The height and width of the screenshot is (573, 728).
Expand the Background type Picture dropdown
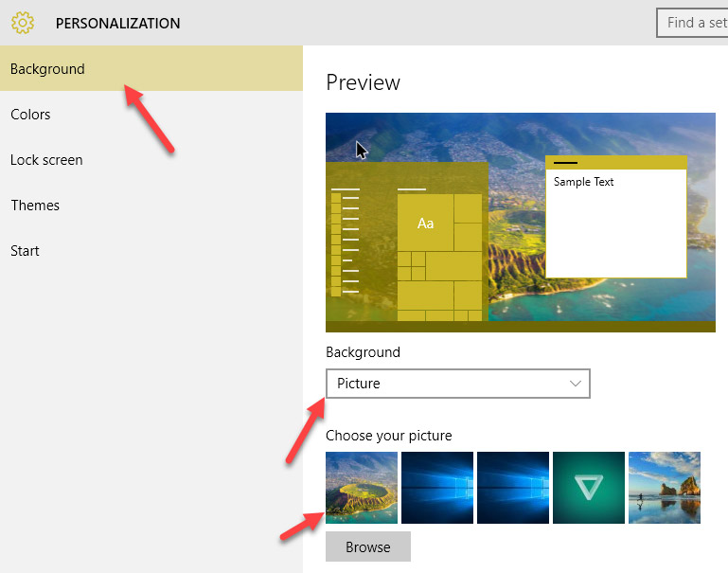click(458, 384)
